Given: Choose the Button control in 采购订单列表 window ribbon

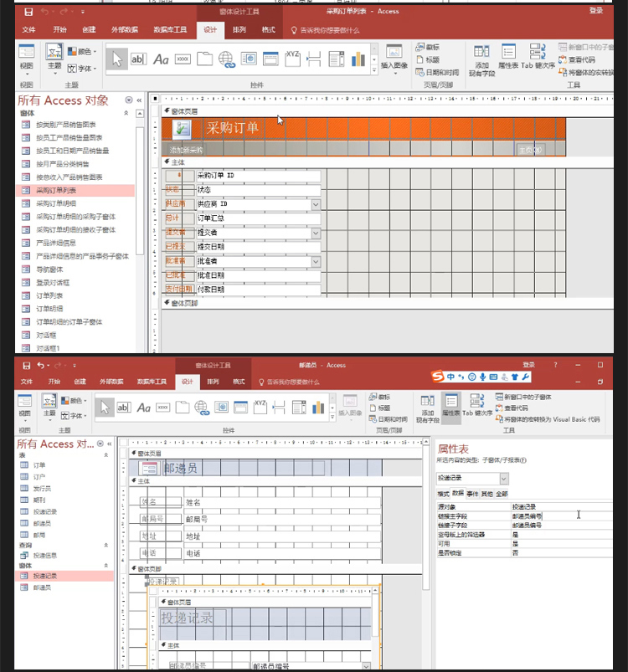Looking at the screenshot, I should [x=183, y=59].
